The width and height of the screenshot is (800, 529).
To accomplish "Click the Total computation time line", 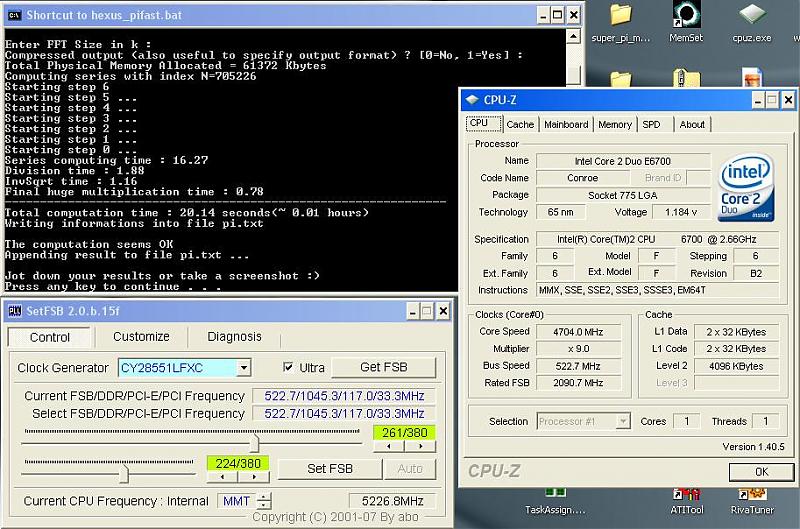I will [187, 213].
